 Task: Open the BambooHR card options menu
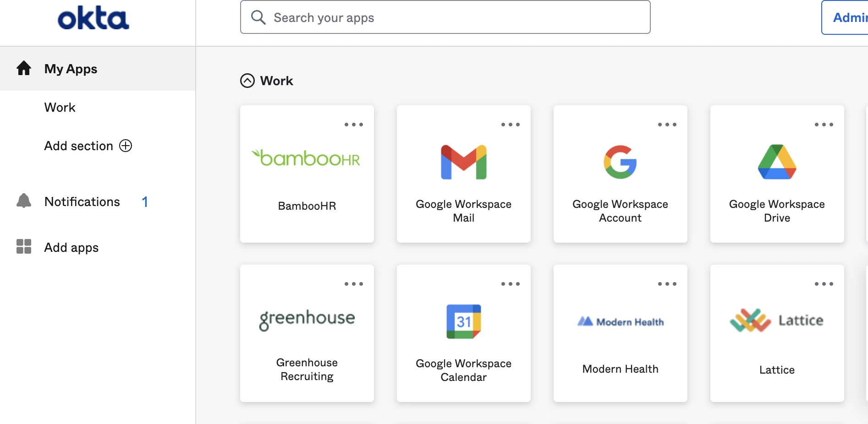[354, 125]
